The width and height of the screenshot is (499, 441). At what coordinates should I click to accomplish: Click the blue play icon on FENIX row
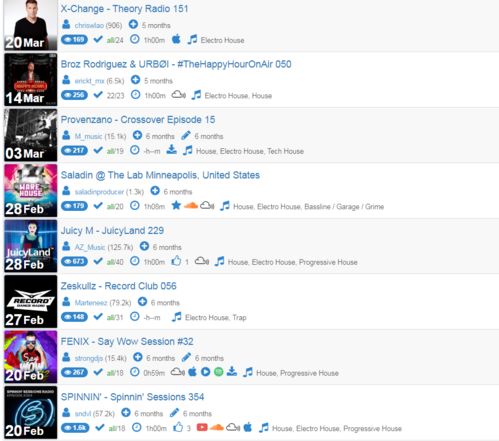click(x=206, y=372)
